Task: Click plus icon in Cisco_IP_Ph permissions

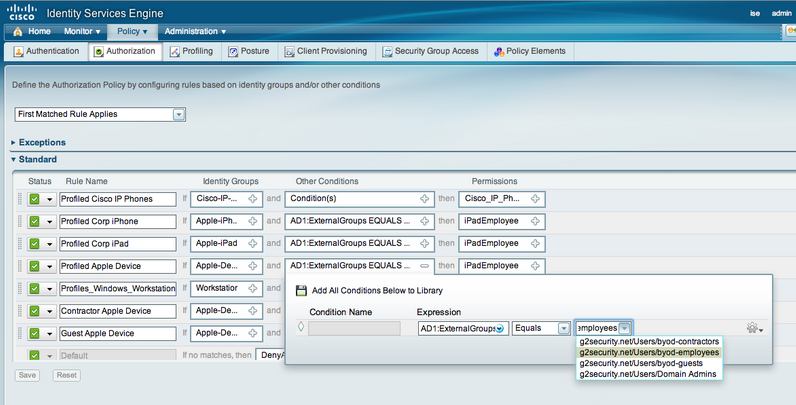Action: click(x=535, y=199)
